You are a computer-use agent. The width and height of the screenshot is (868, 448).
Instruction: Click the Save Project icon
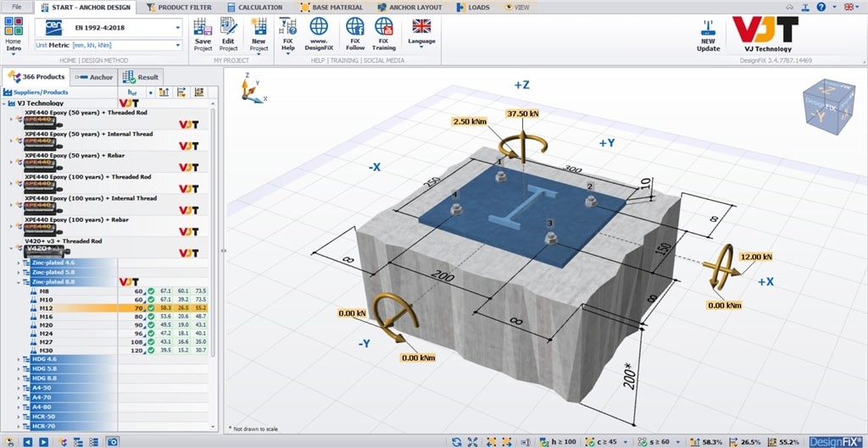[203, 26]
